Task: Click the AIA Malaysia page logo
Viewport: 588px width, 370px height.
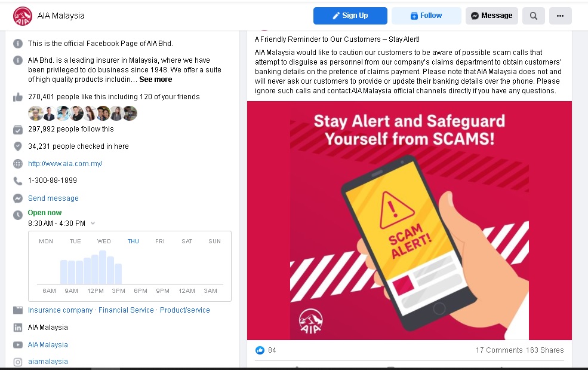Action: (23, 16)
